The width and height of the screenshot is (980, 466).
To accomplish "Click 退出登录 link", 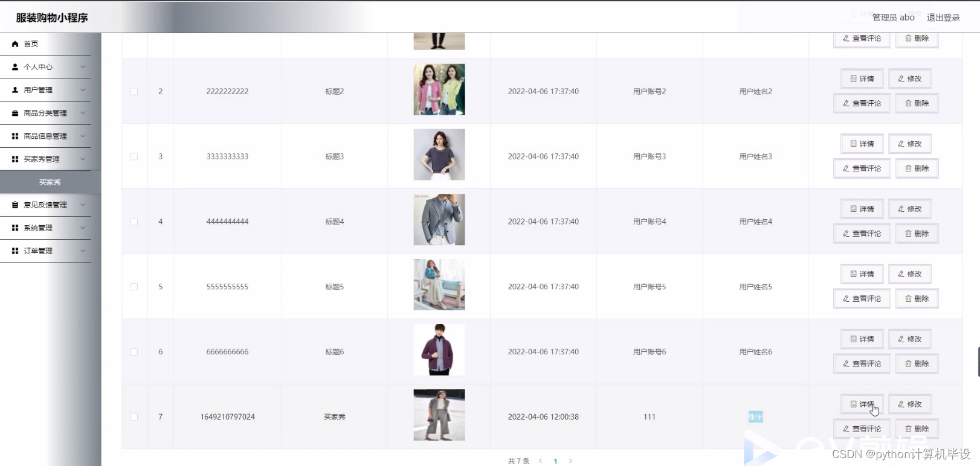I will coord(943,18).
